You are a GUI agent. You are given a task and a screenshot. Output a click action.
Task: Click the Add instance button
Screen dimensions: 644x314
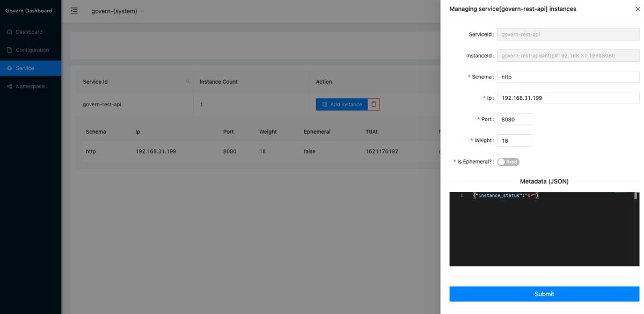(342, 104)
